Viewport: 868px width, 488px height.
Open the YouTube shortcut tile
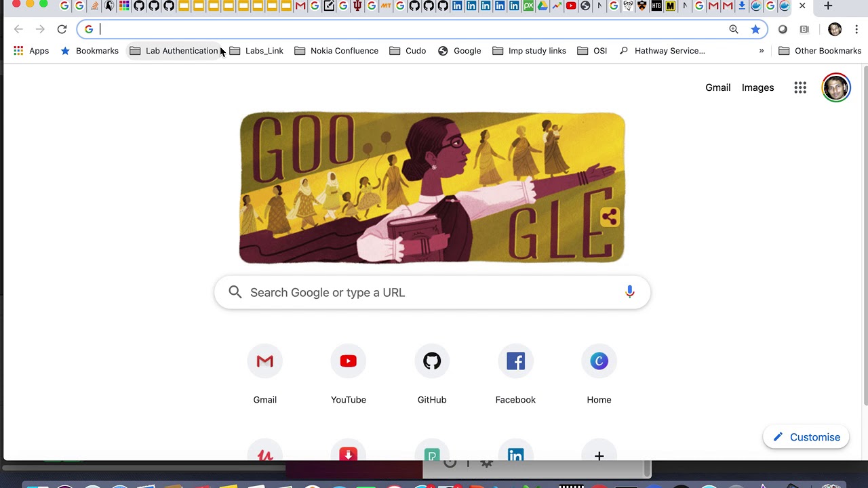click(349, 374)
